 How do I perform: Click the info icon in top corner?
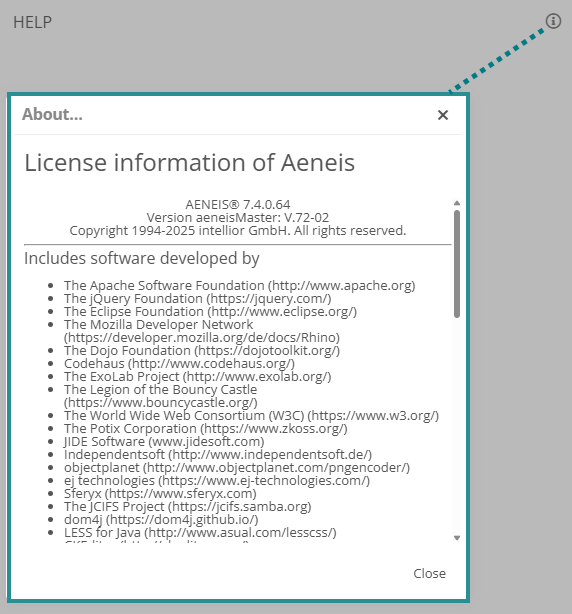[553, 21]
